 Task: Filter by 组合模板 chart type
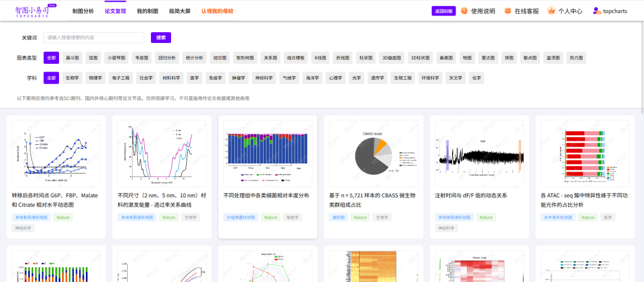point(296,58)
